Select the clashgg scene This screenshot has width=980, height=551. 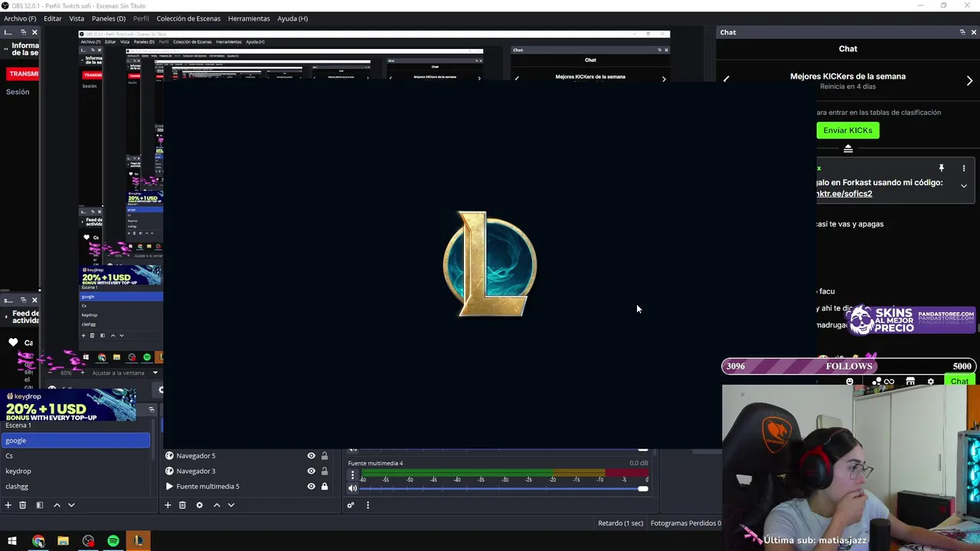tap(75, 487)
